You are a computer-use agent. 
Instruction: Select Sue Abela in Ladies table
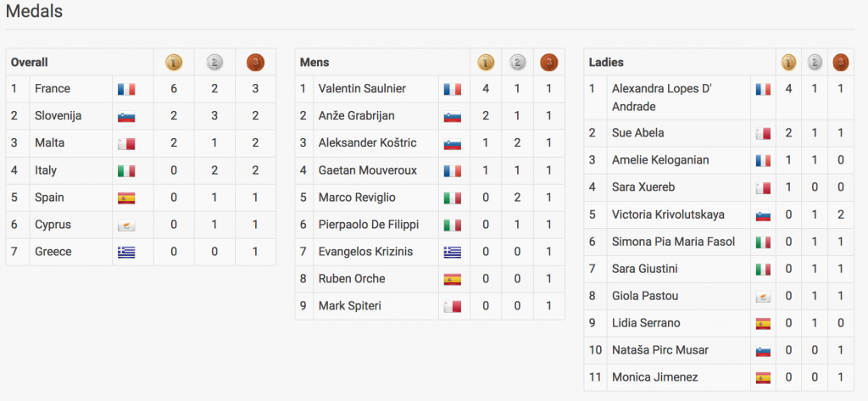coord(638,133)
